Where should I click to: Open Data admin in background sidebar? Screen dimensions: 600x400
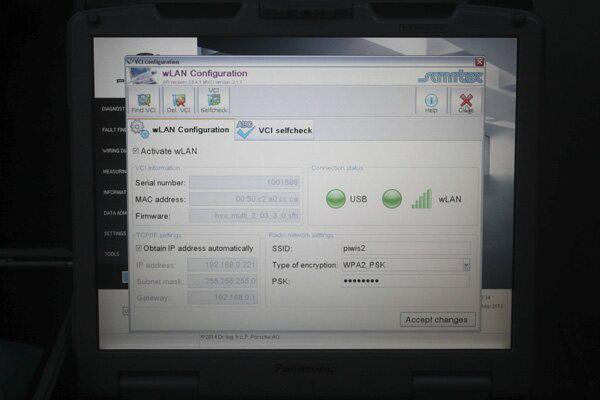[115, 213]
